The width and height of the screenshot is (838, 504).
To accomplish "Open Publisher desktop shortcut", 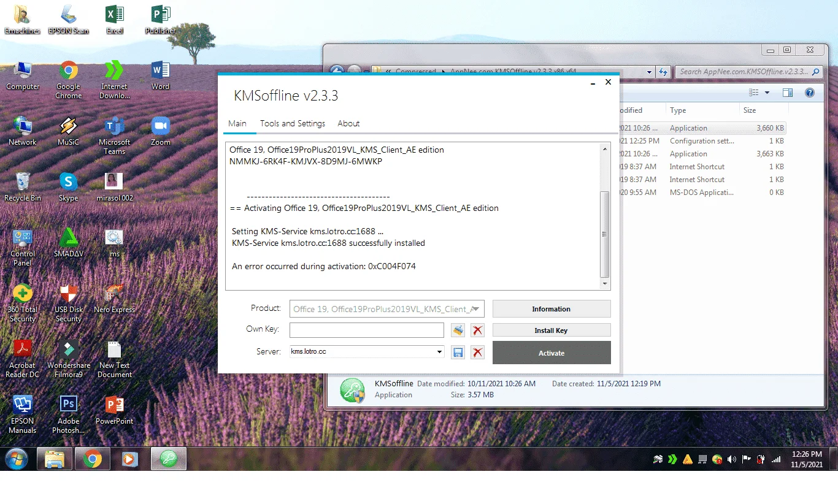I will click(161, 20).
